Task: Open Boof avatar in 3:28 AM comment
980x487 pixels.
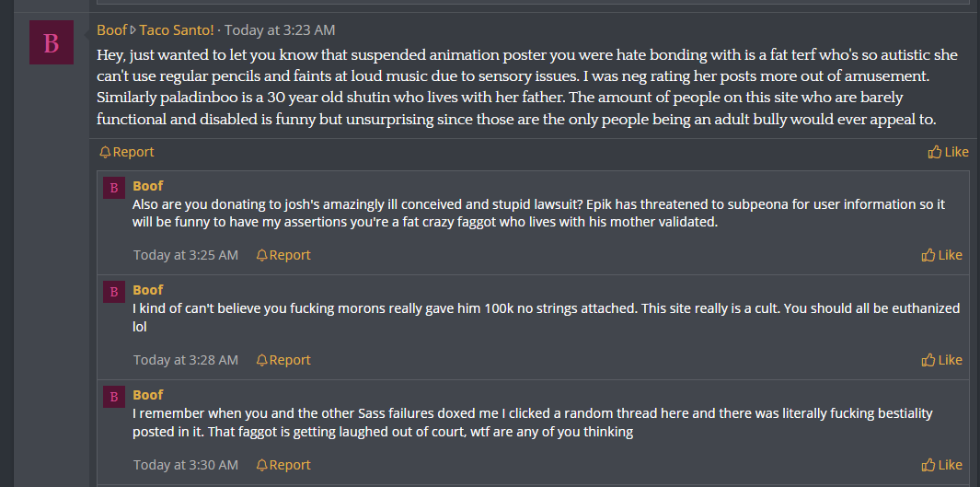Action: pyautogui.click(x=114, y=292)
